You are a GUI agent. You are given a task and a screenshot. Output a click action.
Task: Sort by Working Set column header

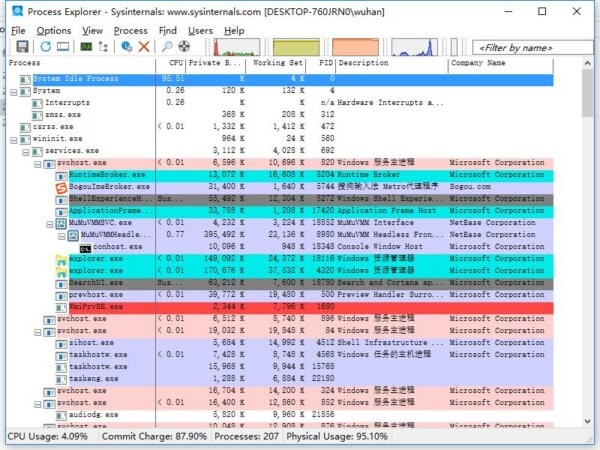pos(276,63)
